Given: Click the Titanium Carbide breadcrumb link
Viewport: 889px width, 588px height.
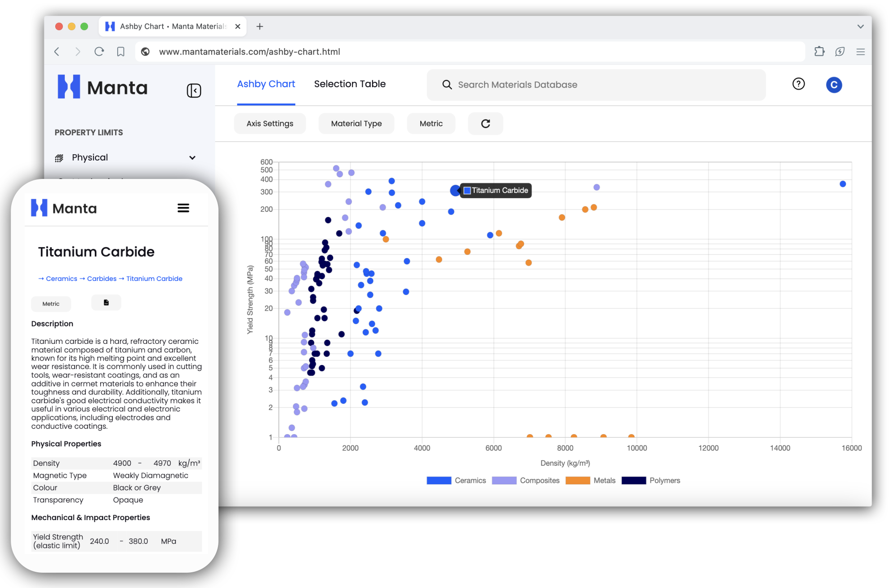Looking at the screenshot, I should pos(154,279).
